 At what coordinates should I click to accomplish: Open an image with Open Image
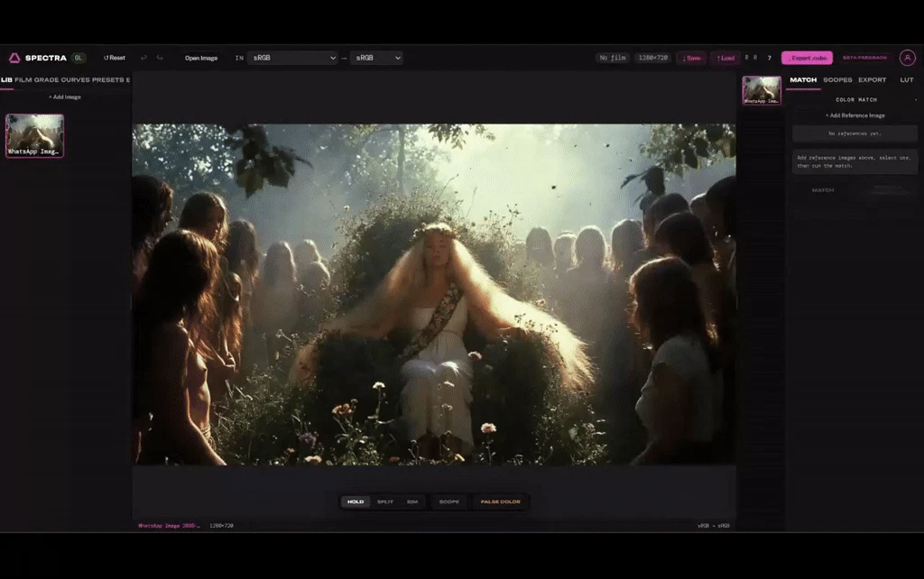click(201, 58)
